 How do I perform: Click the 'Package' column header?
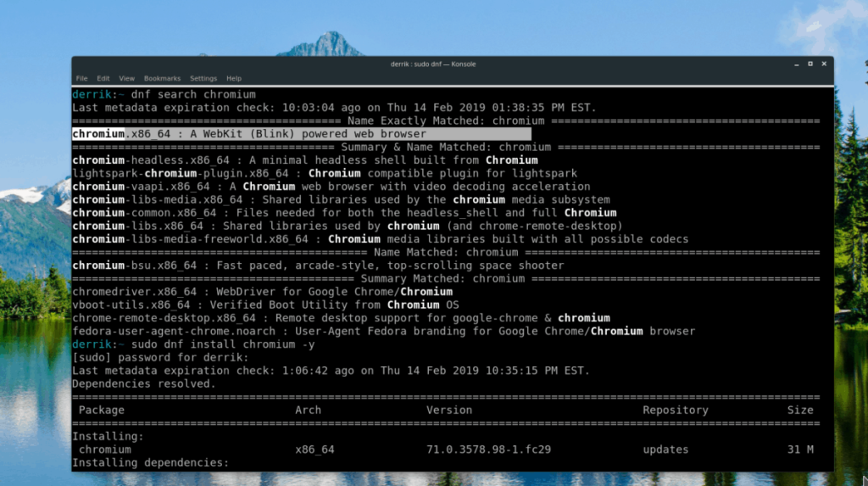(x=102, y=410)
